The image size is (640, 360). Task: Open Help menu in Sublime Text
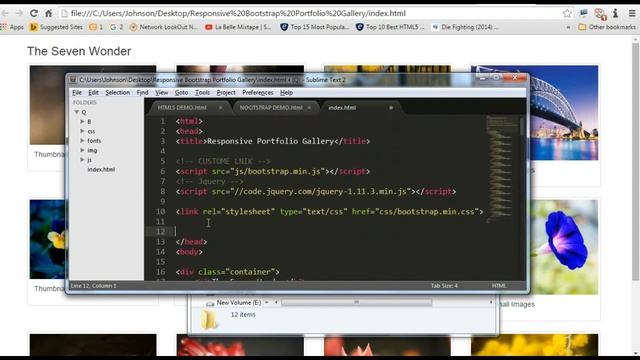point(286,93)
